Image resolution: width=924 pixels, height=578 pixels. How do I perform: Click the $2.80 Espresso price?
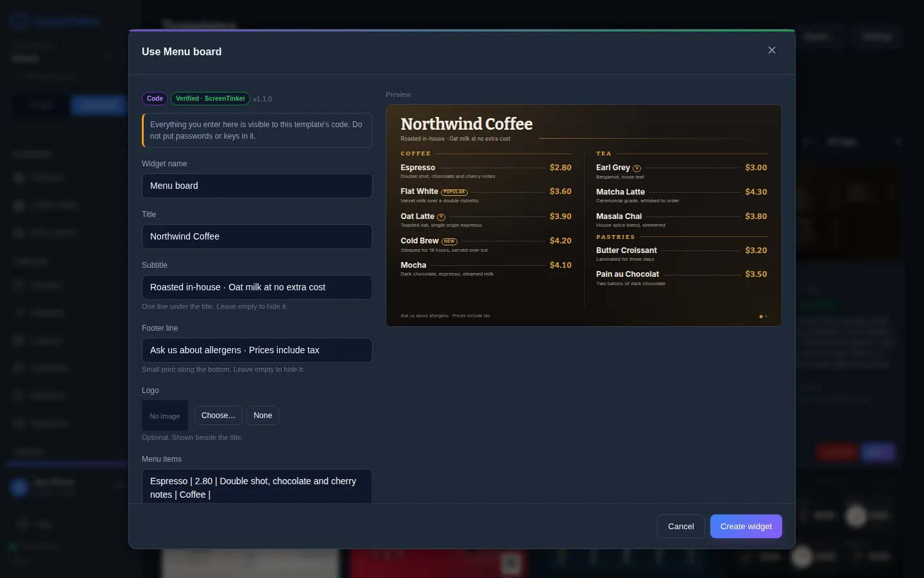(560, 168)
